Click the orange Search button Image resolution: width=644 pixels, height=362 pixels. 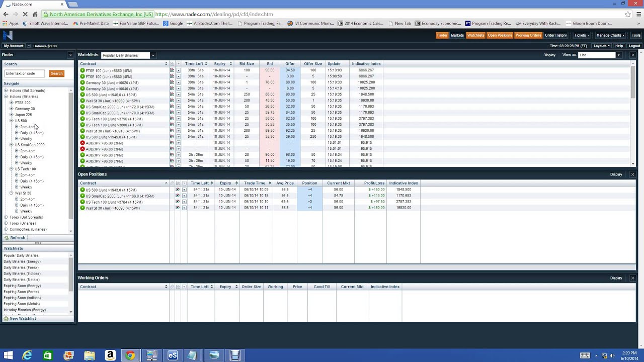tap(56, 73)
